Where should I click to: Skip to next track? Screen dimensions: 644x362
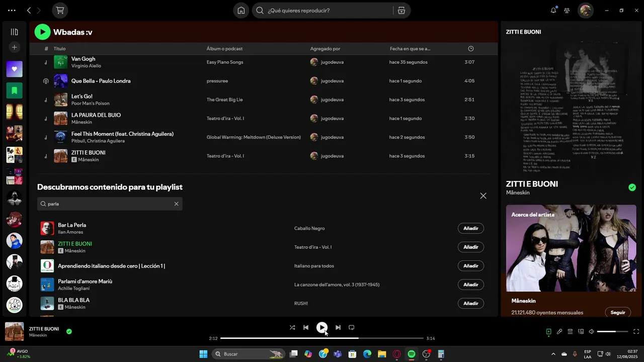click(x=338, y=327)
